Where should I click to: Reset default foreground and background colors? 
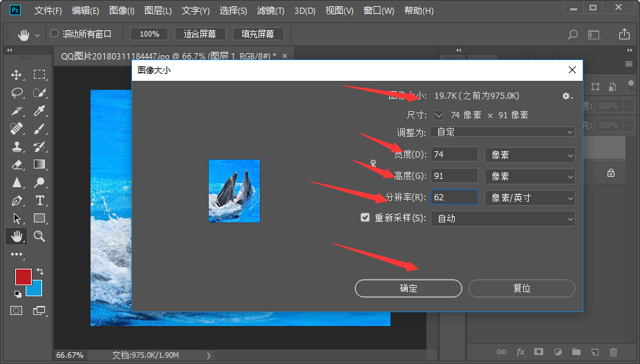17,294
